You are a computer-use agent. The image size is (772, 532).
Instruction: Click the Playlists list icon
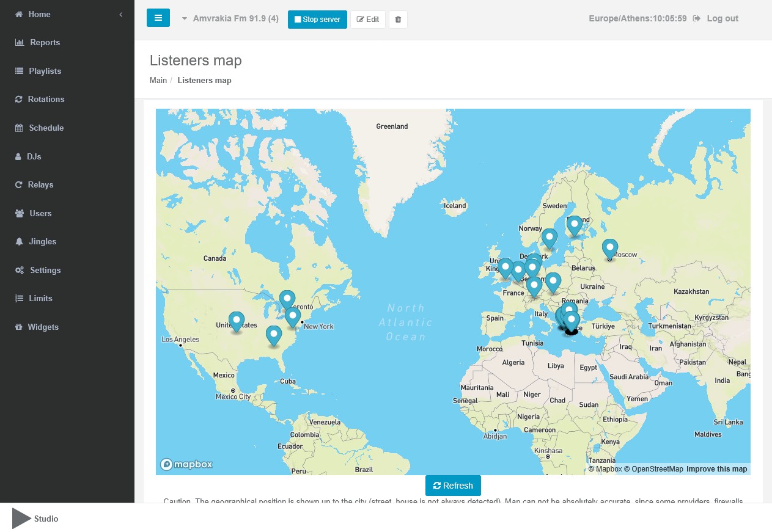coord(19,71)
